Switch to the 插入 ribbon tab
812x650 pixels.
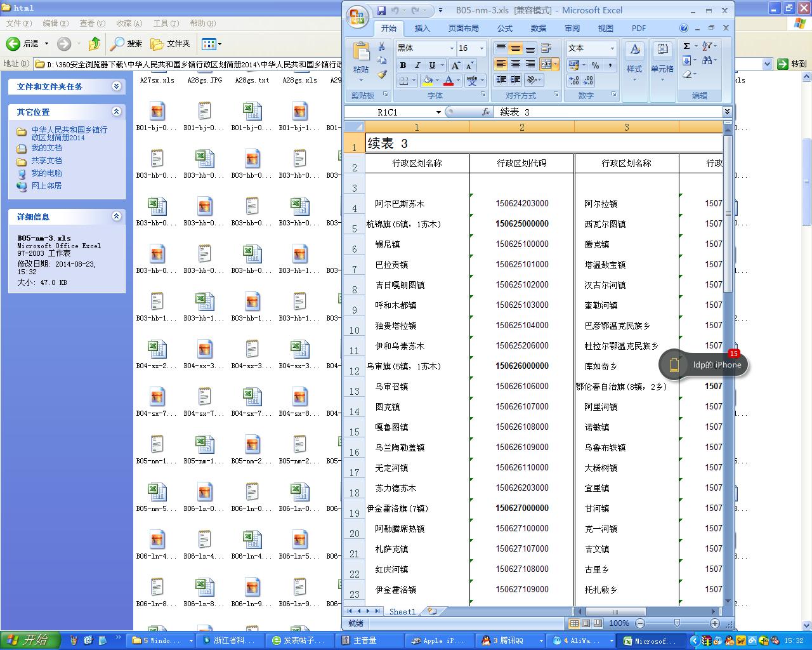pyautogui.click(x=422, y=28)
